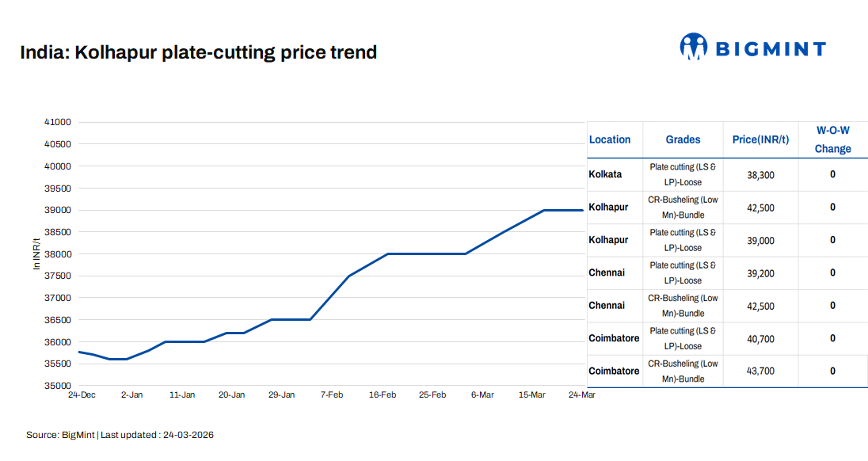Screen dimensions: 868x461
Task: Select Kolhapur CR-Busheling grade cell
Action: 683,208
